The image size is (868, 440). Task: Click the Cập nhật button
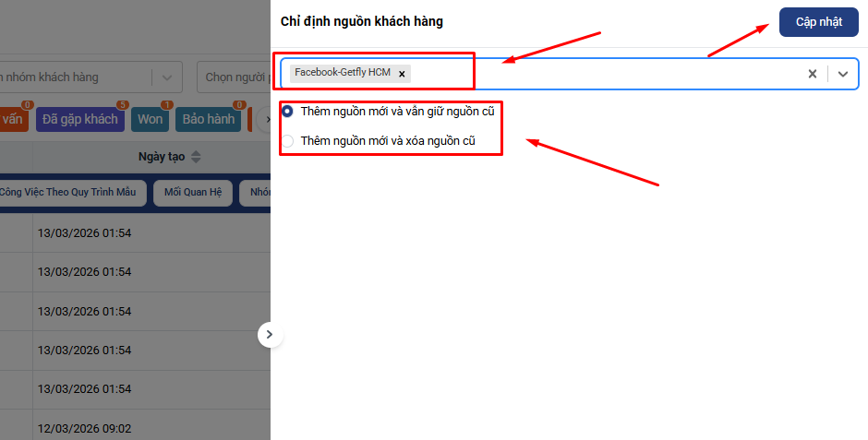(x=818, y=22)
